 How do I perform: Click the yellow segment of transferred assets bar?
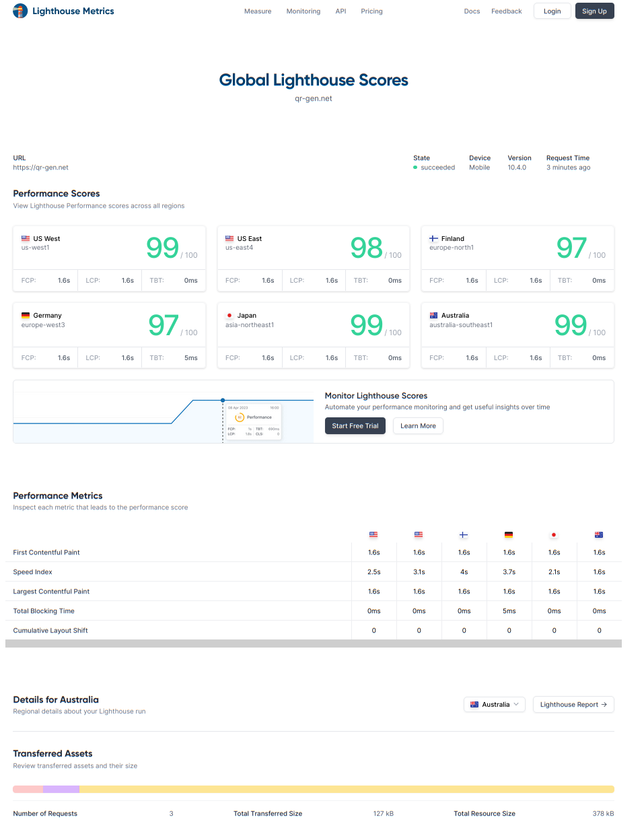tap(347, 789)
